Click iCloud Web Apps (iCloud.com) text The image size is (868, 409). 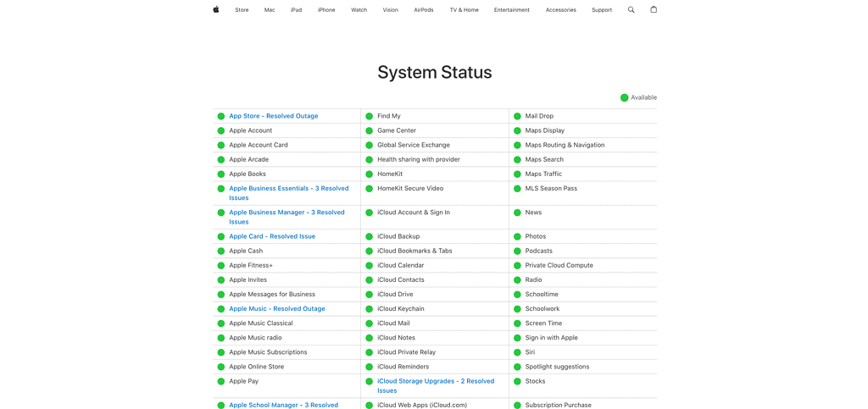[422, 405]
